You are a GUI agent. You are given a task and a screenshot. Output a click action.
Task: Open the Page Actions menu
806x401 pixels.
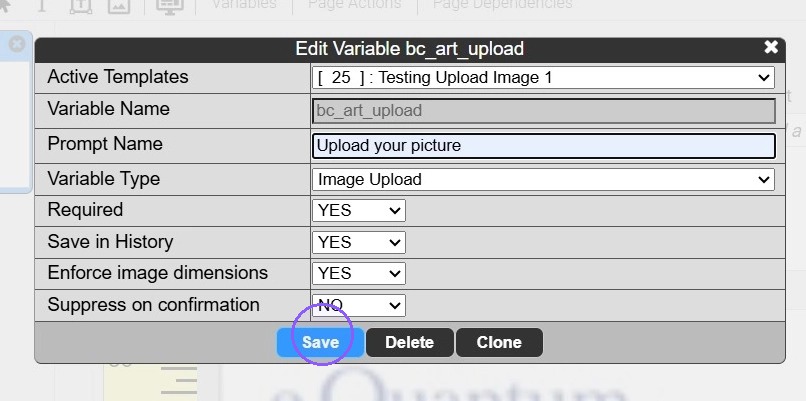[355, 5]
